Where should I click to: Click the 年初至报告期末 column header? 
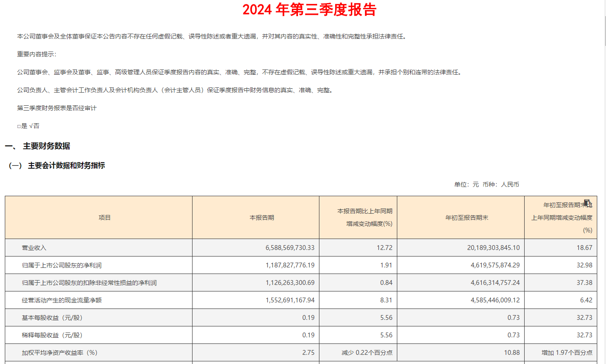pos(466,218)
